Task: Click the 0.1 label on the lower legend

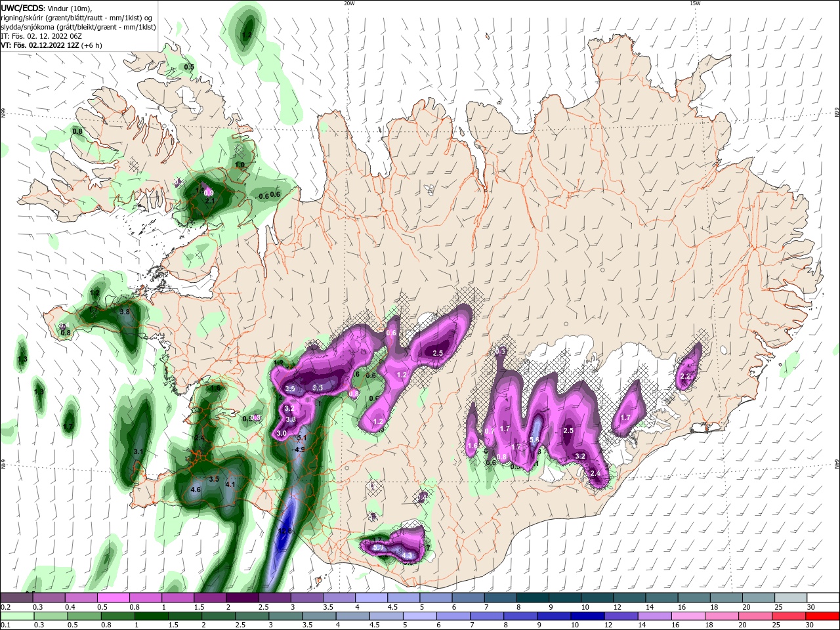Action: 5,625
